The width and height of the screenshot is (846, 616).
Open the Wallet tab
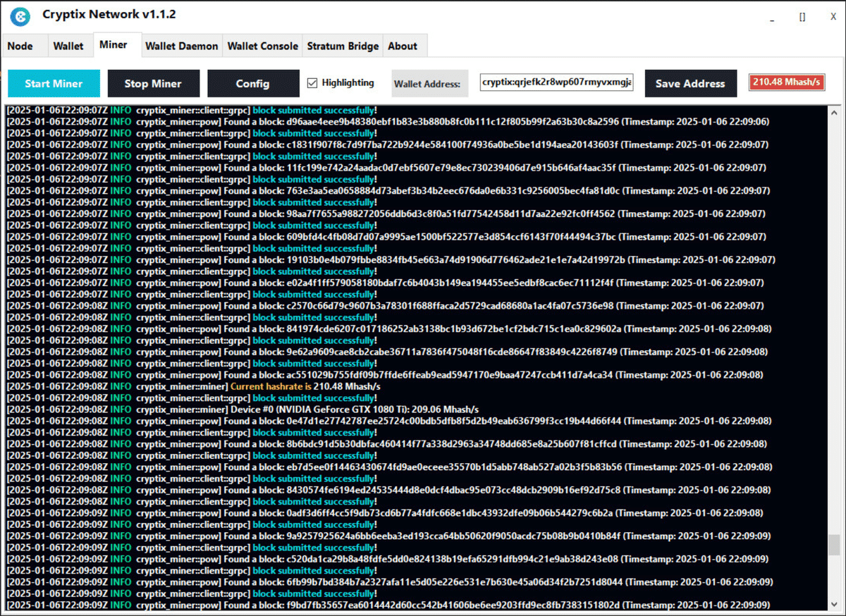pyautogui.click(x=68, y=46)
